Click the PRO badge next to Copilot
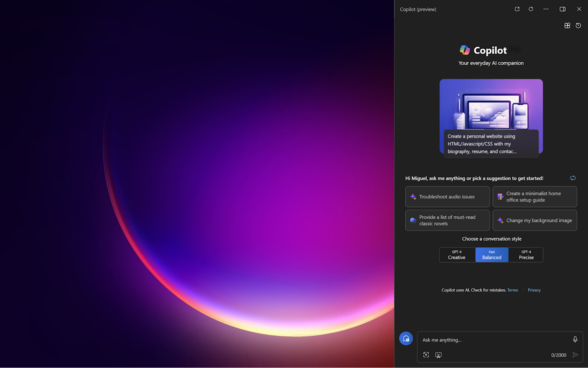Viewport: 588px width, 368px height. pyautogui.click(x=515, y=49)
